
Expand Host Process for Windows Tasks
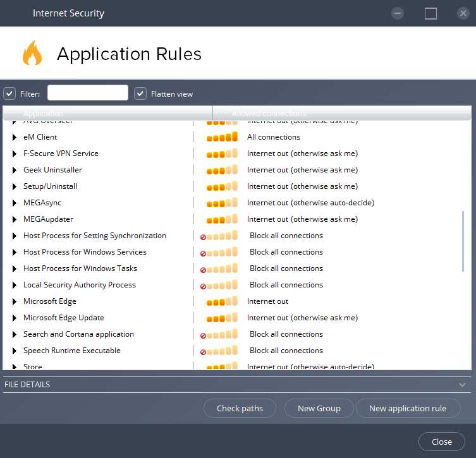coord(15,268)
